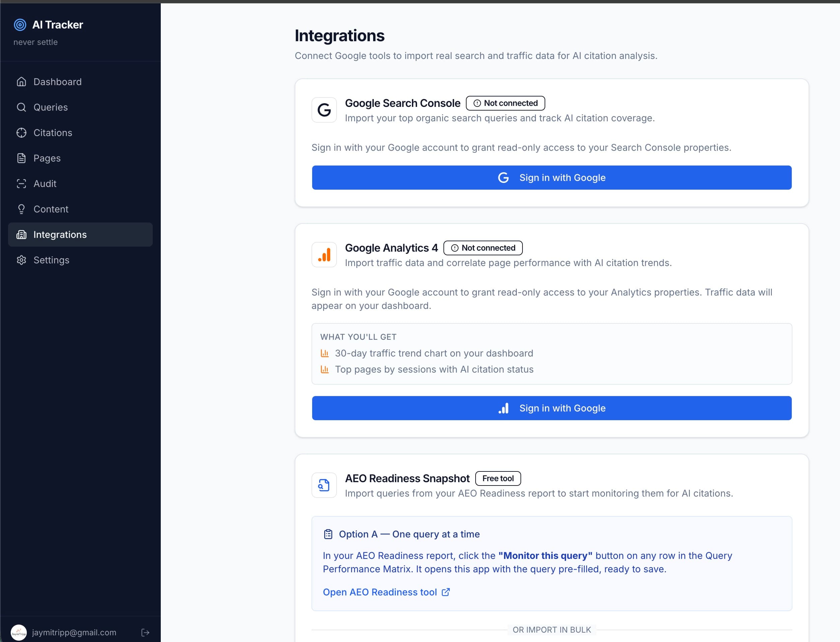The height and width of the screenshot is (642, 840).
Task: Click the 'never settle' tagline
Action: pyautogui.click(x=36, y=42)
